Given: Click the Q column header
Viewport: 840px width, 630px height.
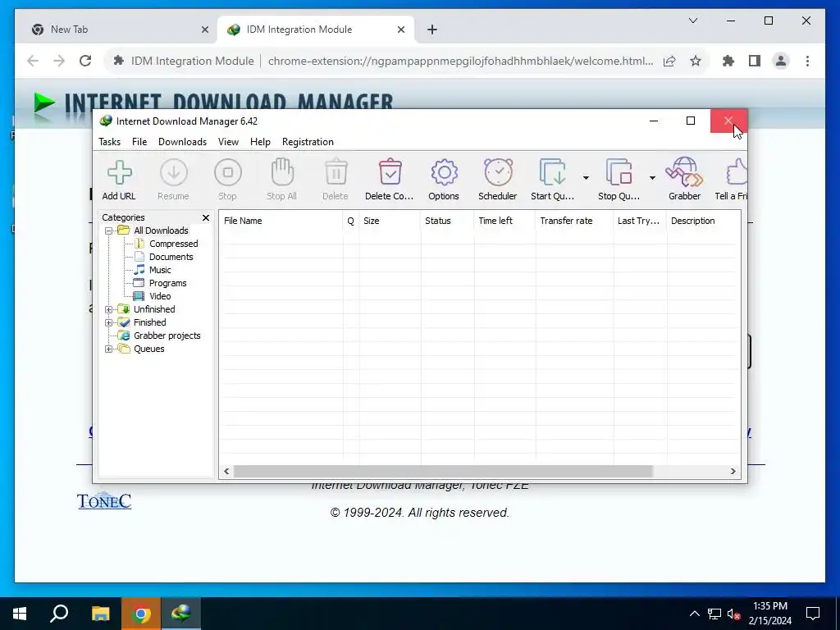Looking at the screenshot, I should [351, 221].
